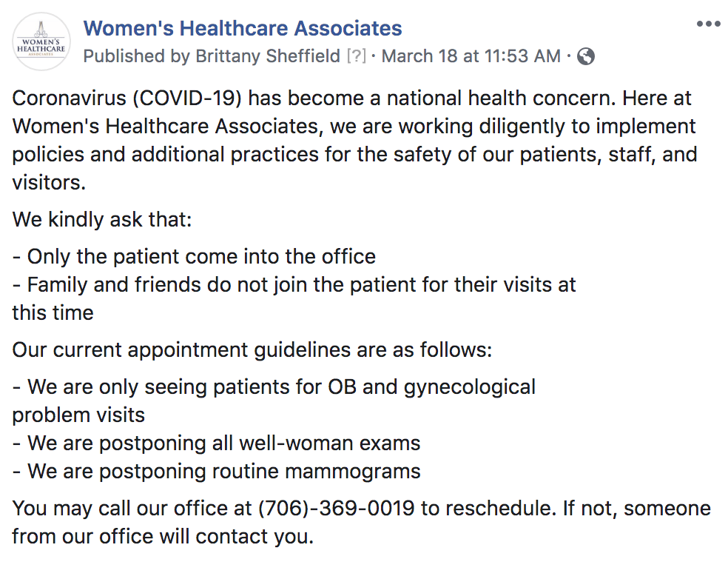Click the Women's Healthcare Associates logo avatar
Screen dimensions: 728x579
42,41
